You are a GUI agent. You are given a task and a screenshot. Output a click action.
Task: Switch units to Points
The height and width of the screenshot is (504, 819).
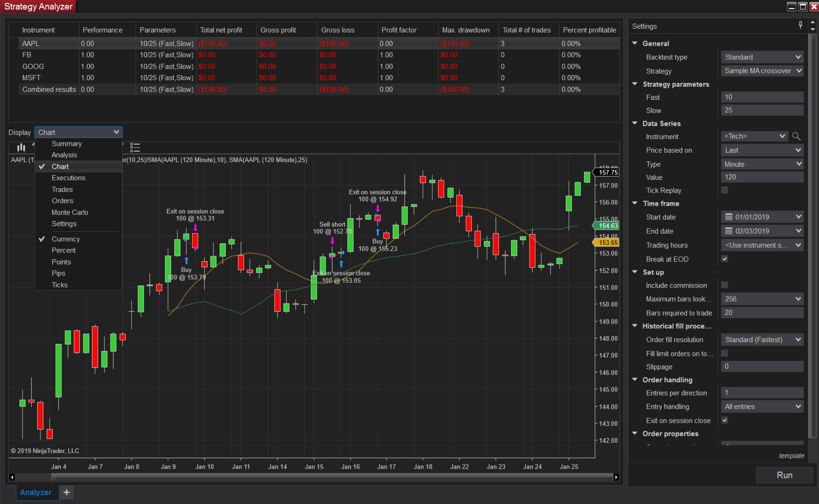(x=79, y=262)
